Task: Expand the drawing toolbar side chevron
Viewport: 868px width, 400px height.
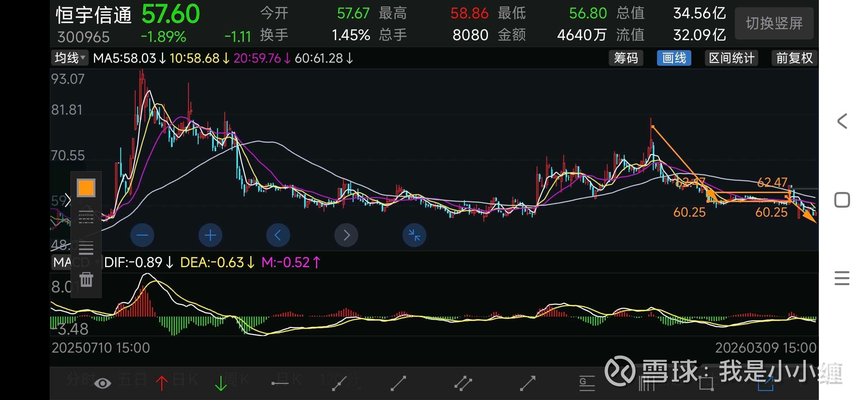Action: [x=68, y=200]
